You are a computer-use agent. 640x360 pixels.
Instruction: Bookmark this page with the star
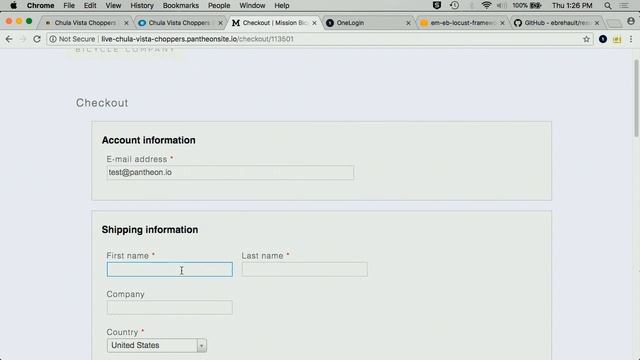pyautogui.click(x=587, y=39)
